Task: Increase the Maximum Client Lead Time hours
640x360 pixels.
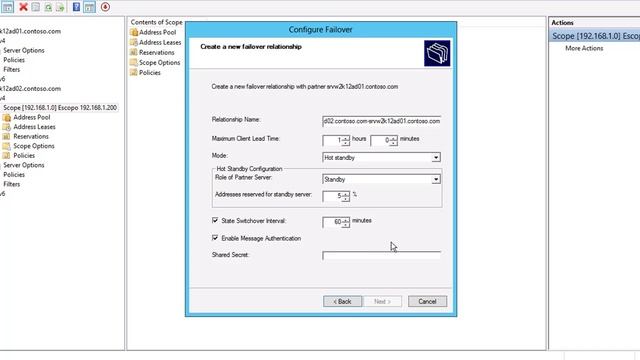Action: (346, 138)
